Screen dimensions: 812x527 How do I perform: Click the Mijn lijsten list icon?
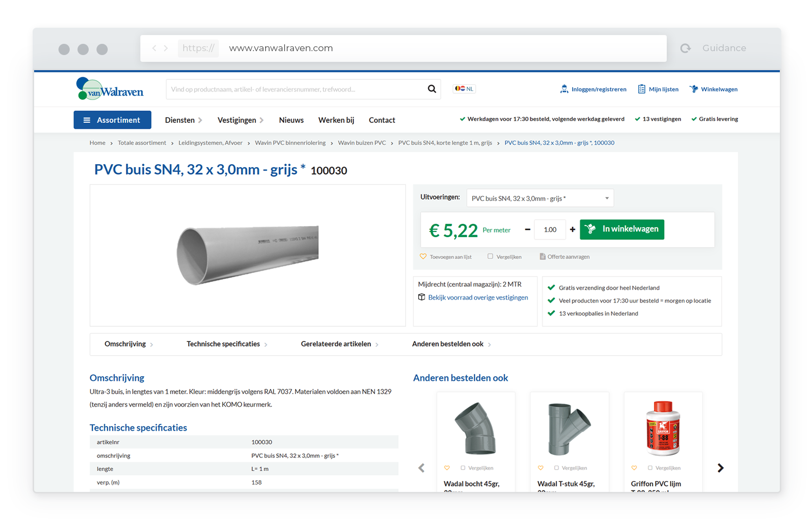[x=642, y=89]
